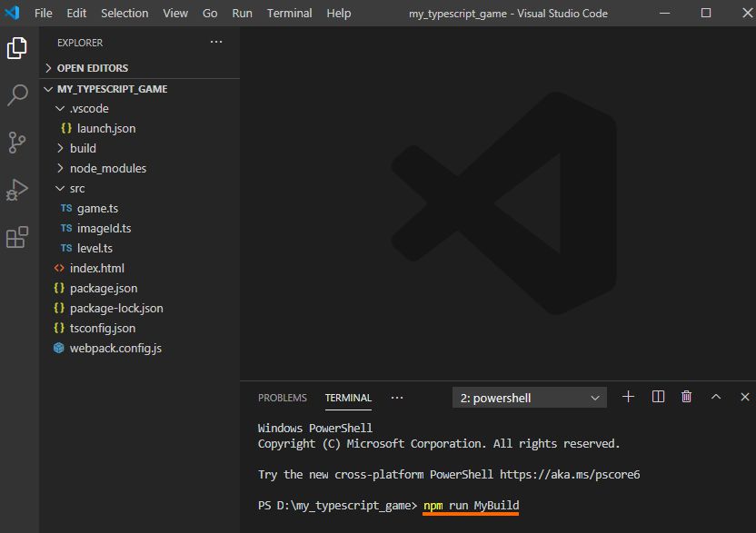Viewport: 756px width, 533px height.
Task: Expand the build folder
Action: [x=82, y=148]
